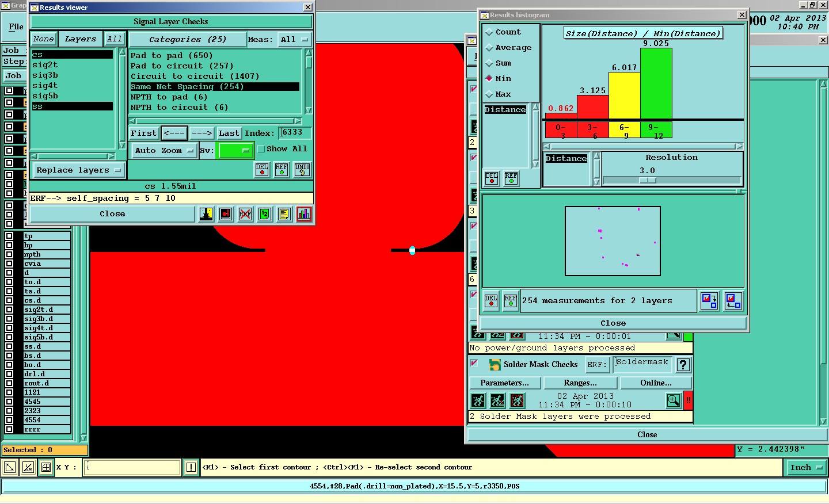
Task: Click the green 9-12 histogram bar
Action: pos(656,83)
